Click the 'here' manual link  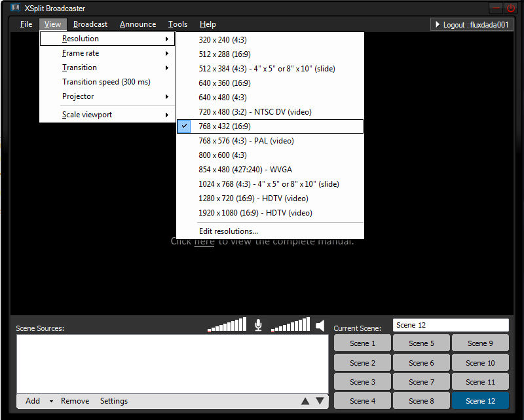click(x=204, y=241)
